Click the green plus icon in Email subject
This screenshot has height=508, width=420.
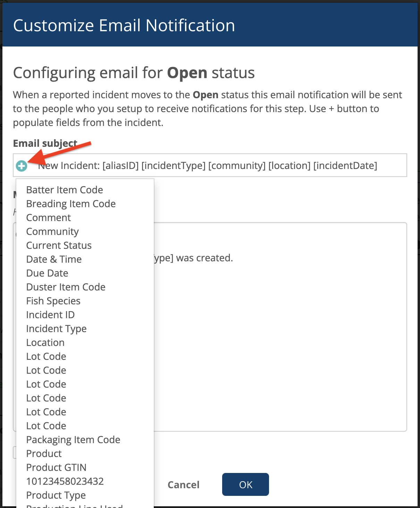click(22, 166)
